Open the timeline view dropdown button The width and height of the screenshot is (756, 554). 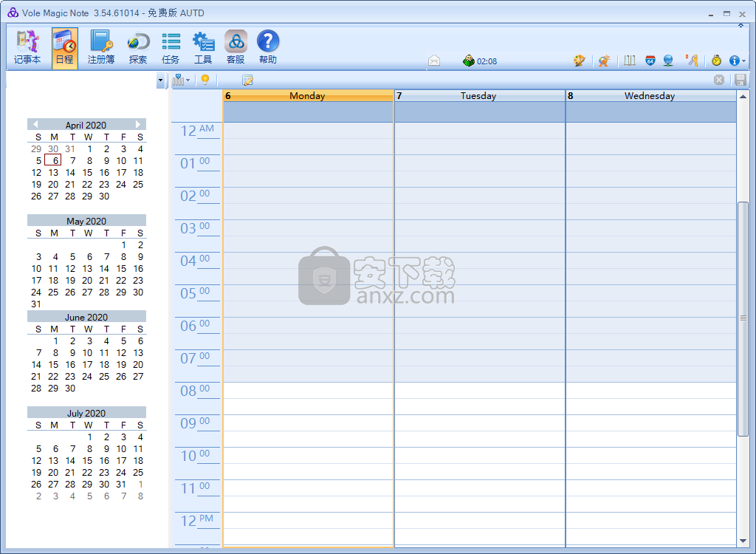(182, 80)
